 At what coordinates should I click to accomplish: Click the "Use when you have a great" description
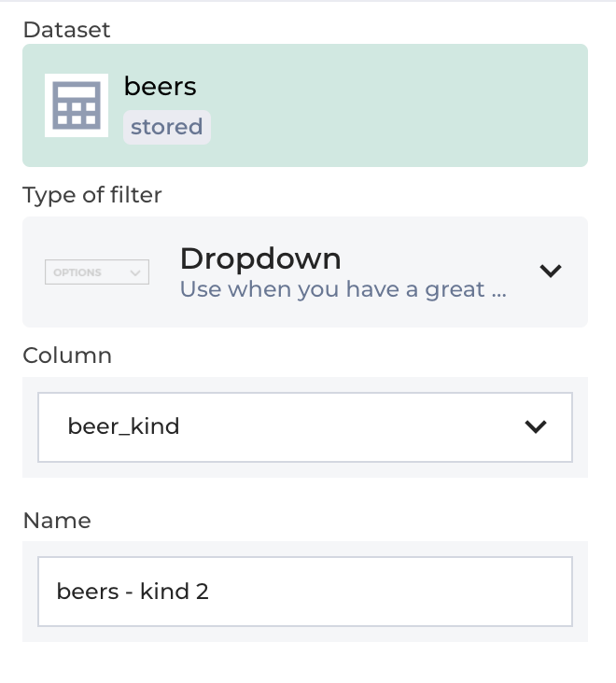[x=343, y=289]
